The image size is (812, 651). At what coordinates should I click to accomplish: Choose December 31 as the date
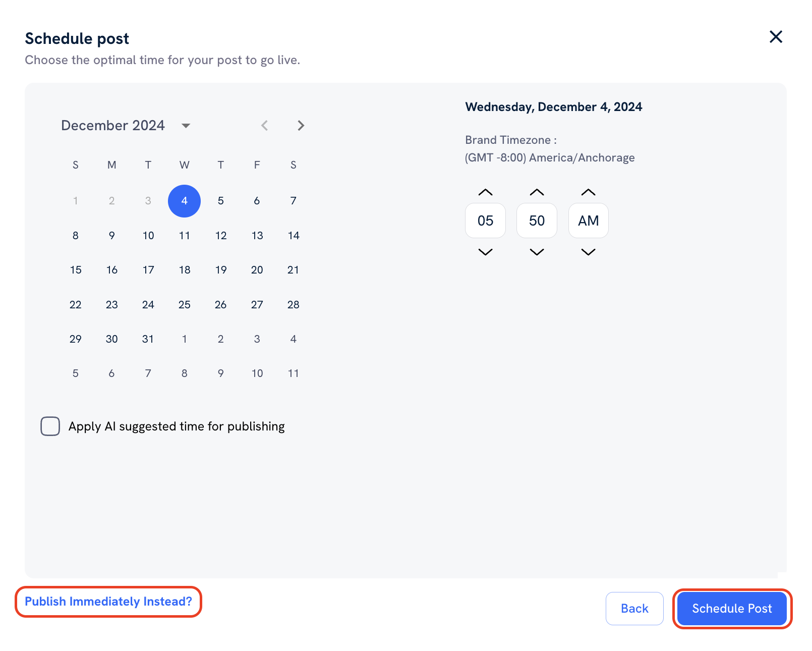148,339
